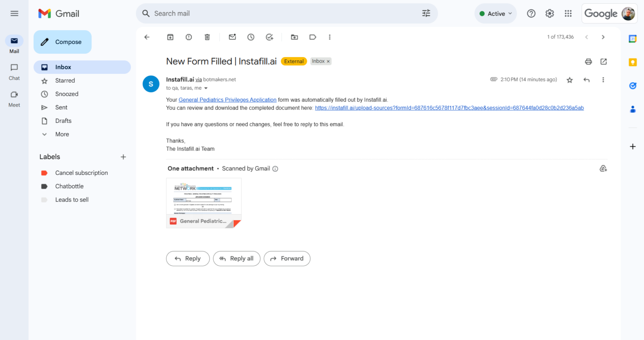Open the General Pediatrics Privileges Application link
The image size is (644, 340).
click(x=227, y=100)
